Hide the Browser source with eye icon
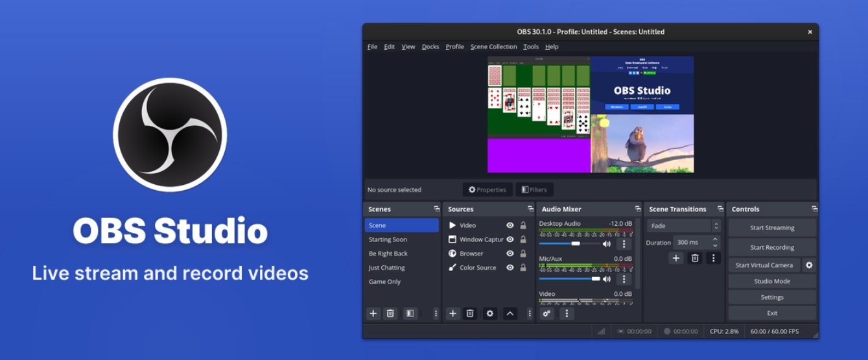868x360 pixels. click(510, 254)
